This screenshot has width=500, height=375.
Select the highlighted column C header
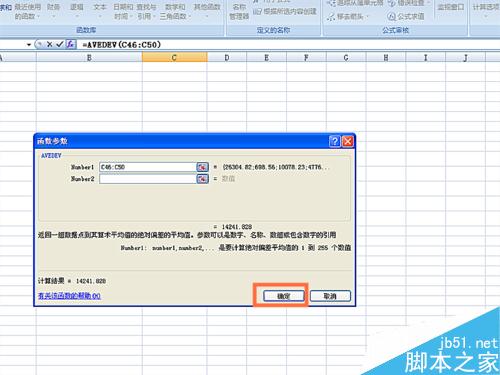tap(174, 58)
